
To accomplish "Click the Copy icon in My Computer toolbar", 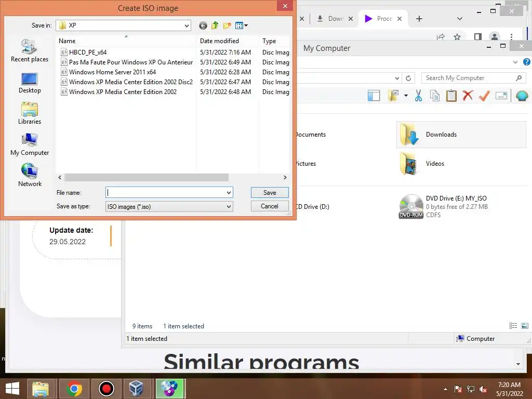I will pyautogui.click(x=435, y=96).
